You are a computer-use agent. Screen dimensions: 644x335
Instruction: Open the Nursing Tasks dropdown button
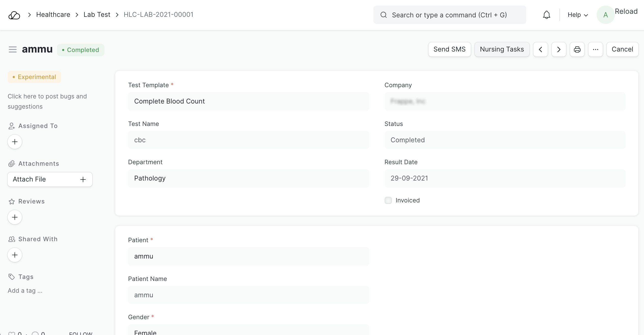pos(502,49)
